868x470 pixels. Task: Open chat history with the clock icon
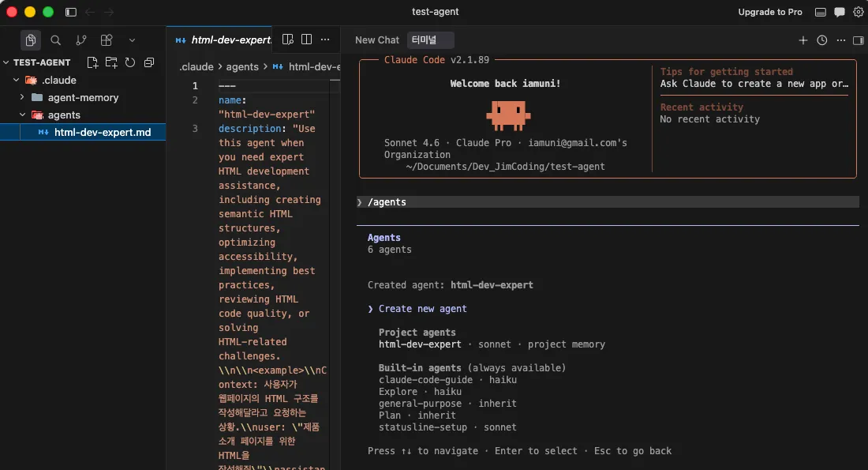click(x=821, y=40)
